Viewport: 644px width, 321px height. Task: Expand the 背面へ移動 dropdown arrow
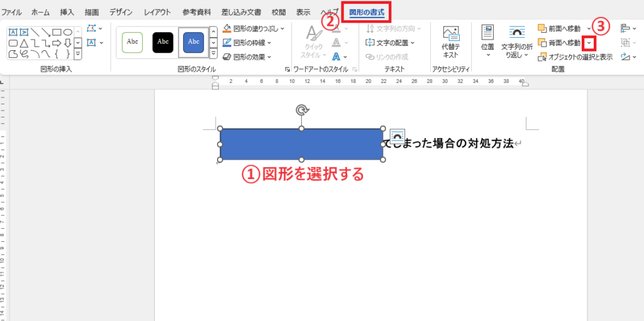tap(590, 43)
